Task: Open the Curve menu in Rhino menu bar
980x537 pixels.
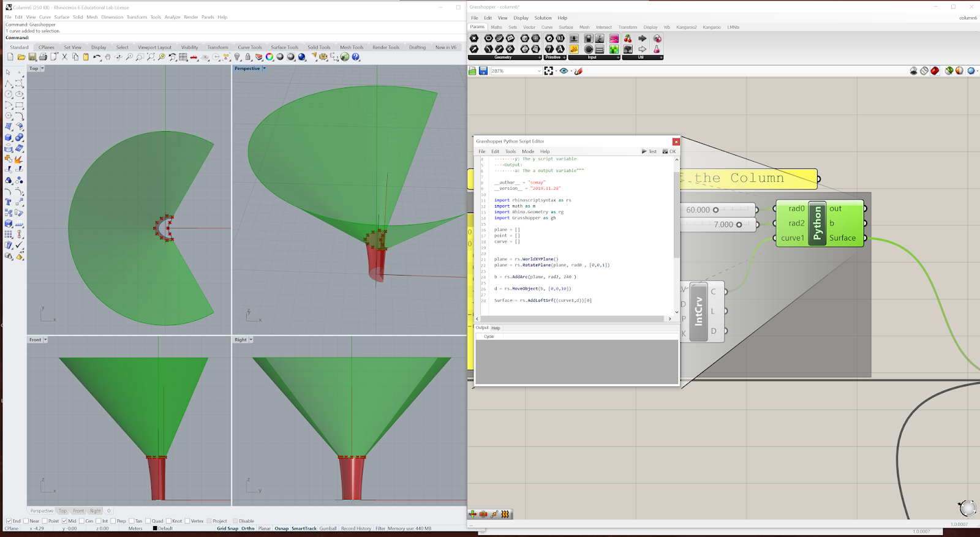Action: 45,17
